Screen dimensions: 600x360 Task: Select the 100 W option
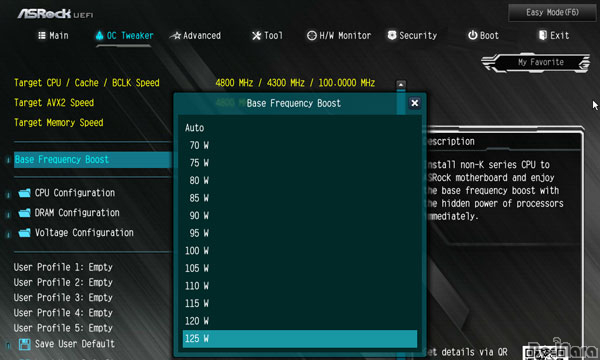pos(300,251)
